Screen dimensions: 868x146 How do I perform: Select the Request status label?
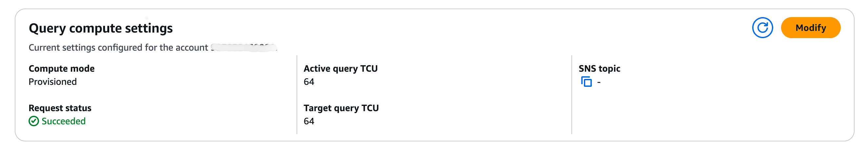point(60,108)
